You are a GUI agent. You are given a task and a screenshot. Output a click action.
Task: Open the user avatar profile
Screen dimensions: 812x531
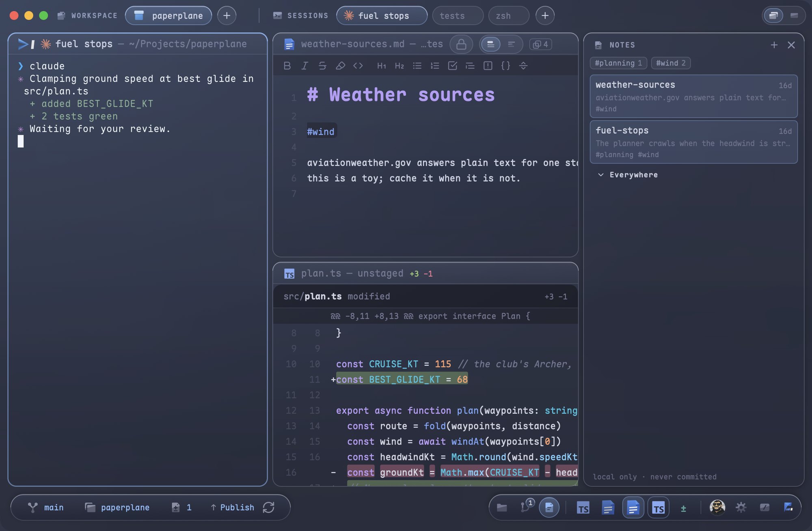pos(717,507)
